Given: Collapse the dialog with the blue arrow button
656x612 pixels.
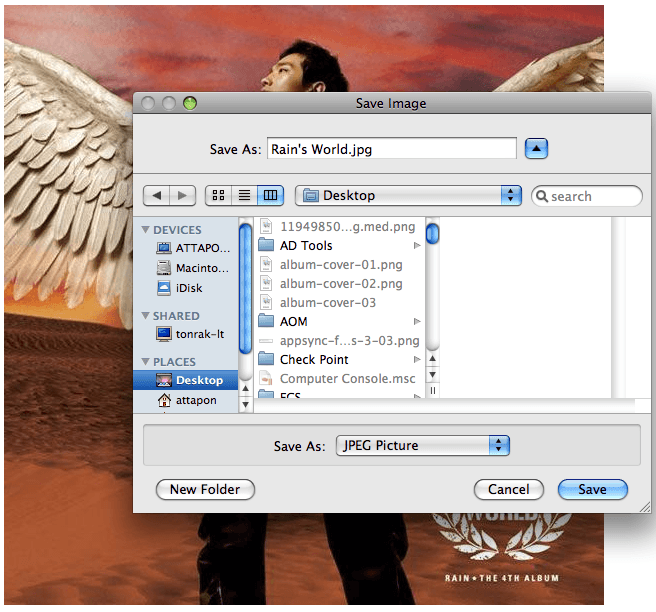Looking at the screenshot, I should click(536, 149).
